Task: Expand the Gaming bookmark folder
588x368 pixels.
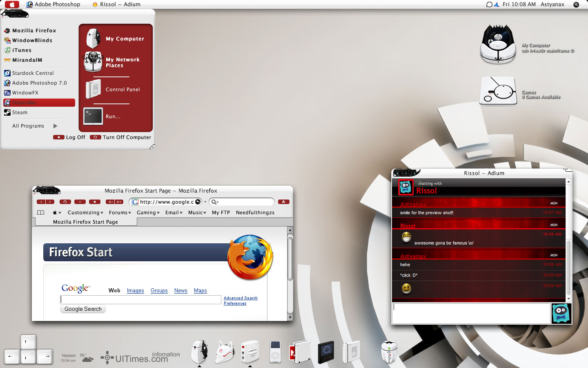Action: click(148, 213)
